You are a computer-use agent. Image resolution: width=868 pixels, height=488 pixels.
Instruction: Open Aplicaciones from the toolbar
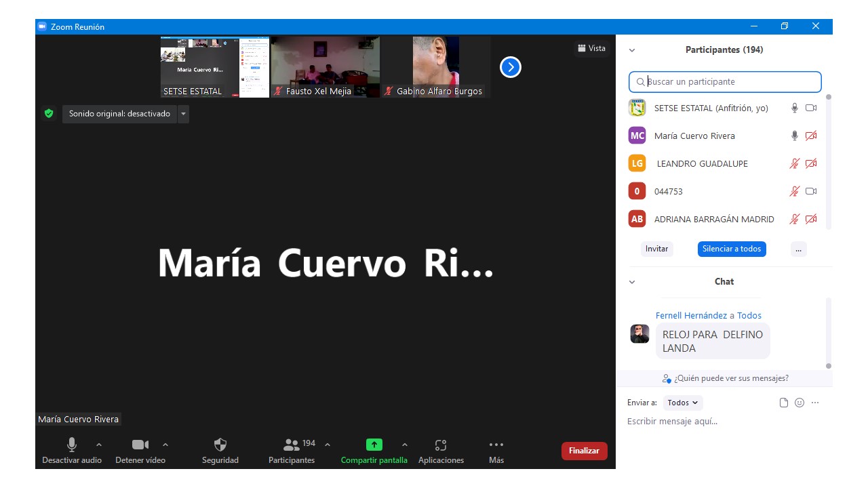pos(441,445)
